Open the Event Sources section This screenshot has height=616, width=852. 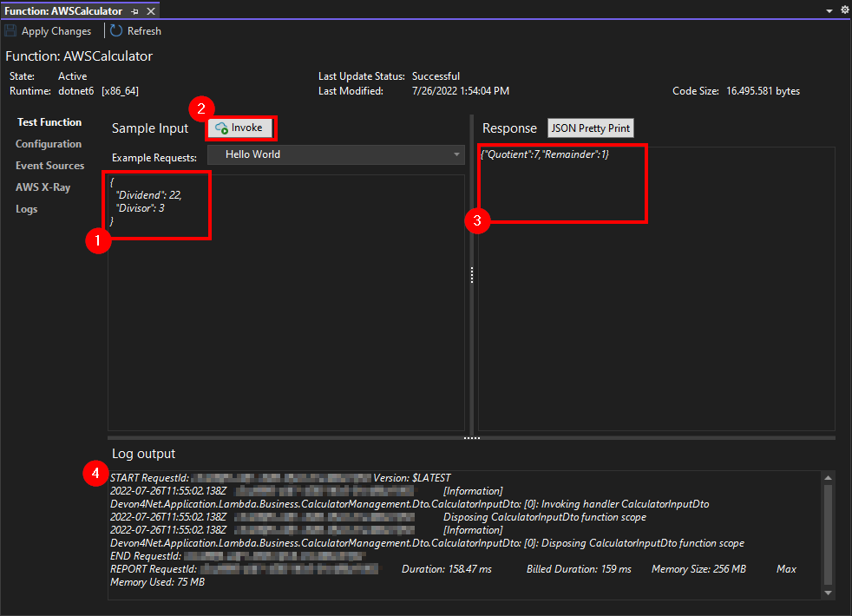pos(49,165)
